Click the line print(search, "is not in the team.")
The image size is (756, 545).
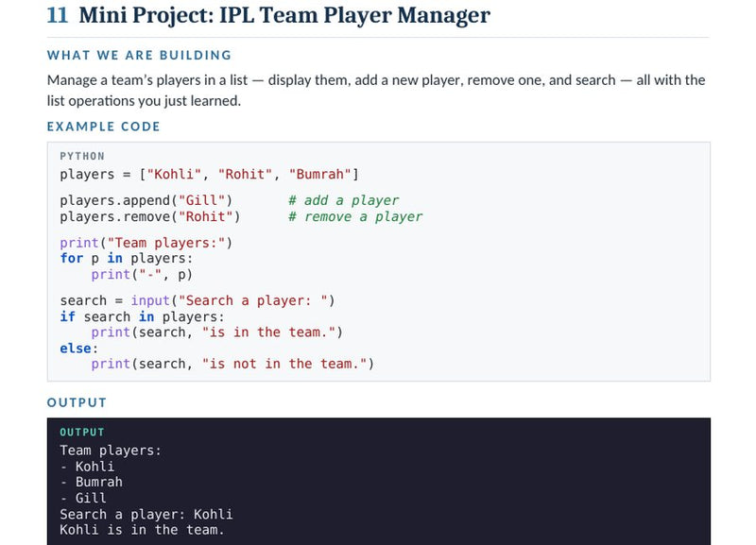[232, 364]
